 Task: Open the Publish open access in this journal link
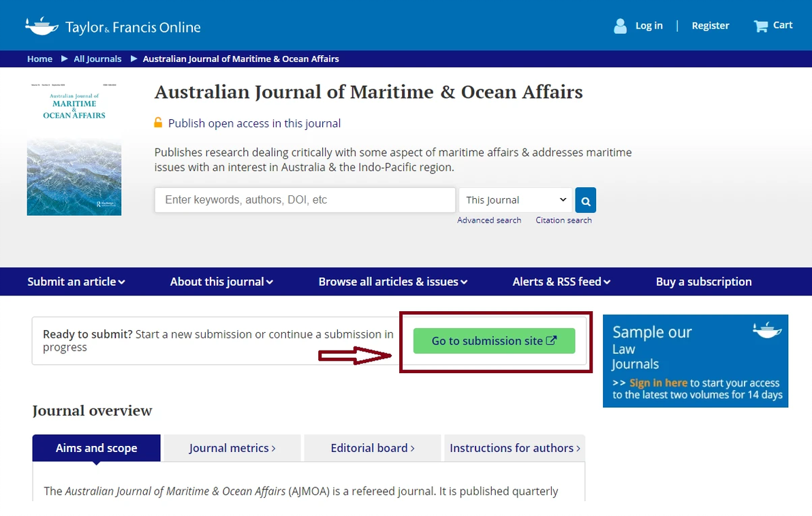[254, 123]
